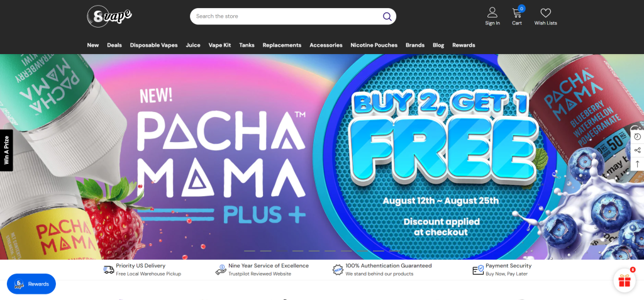Open the Nicotine Pouches menu
This screenshot has height=300, width=644.
(x=374, y=45)
